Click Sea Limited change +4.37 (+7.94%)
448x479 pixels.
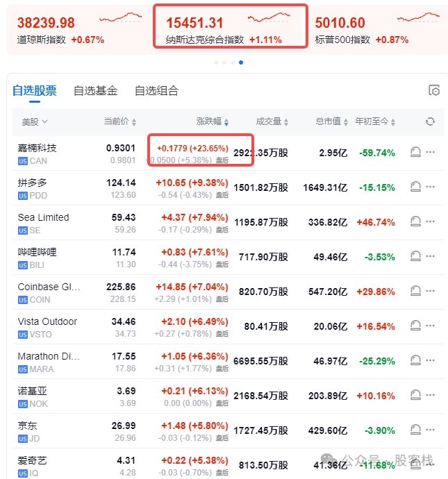point(194,217)
